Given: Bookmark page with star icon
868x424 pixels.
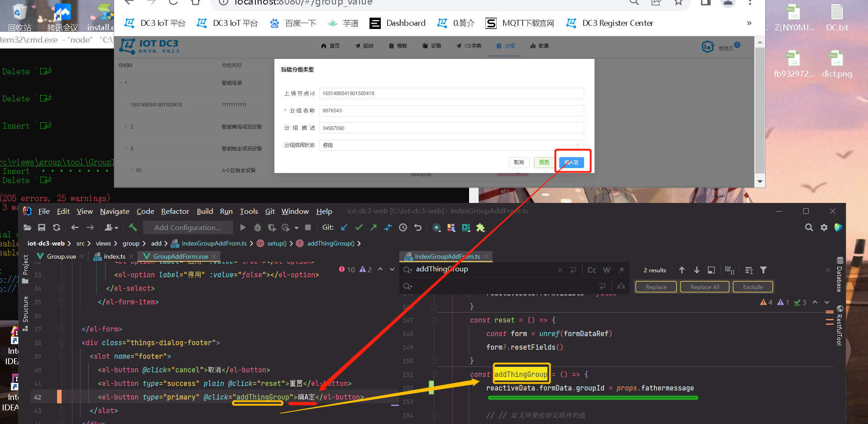Looking at the screenshot, I should point(678,2).
